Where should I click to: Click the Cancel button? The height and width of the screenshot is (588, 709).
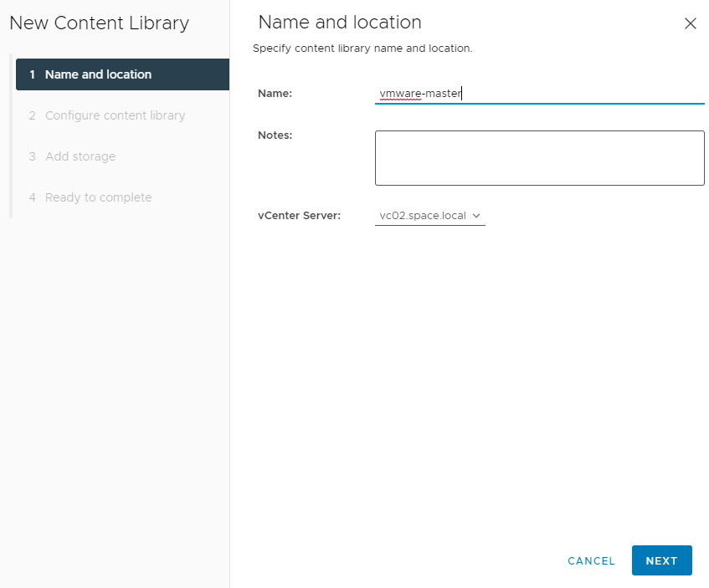[x=591, y=561]
